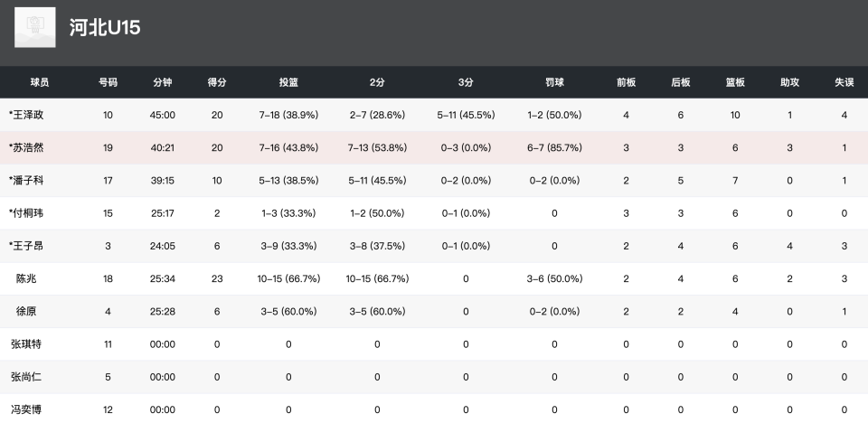Click the 河北U15 team name heading
Viewport: 868px width, 423px height.
point(105,28)
